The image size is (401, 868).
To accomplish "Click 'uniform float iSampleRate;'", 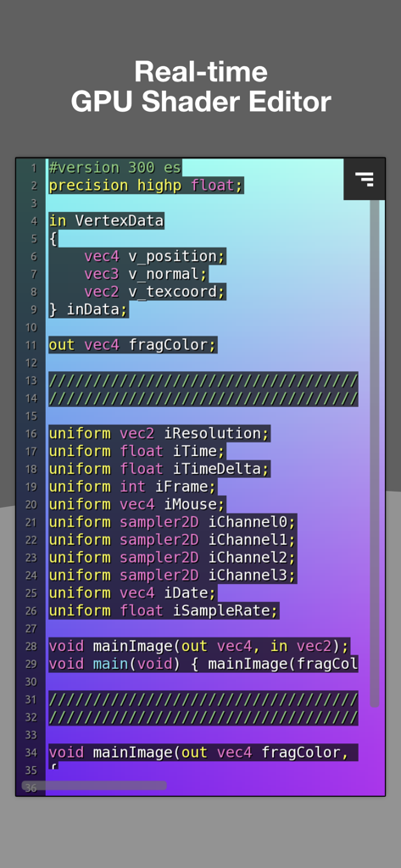I will (x=164, y=610).
